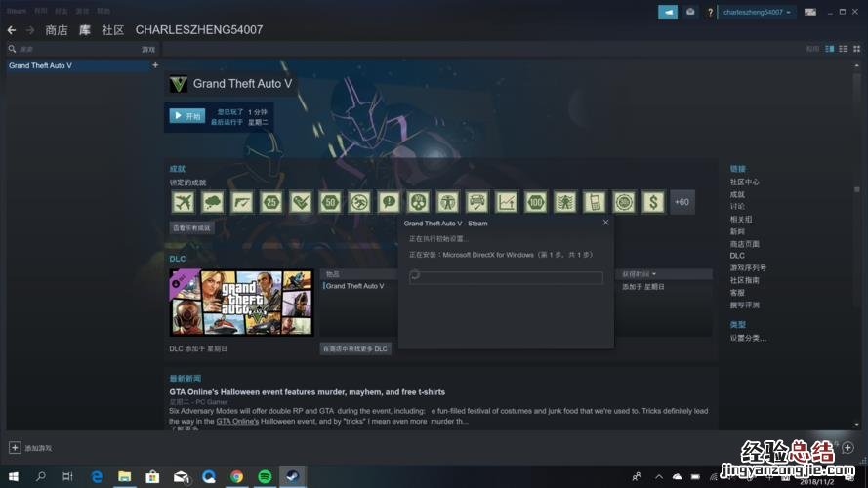
Task: Open the 设置分类 set categories link
Action: [x=748, y=338]
